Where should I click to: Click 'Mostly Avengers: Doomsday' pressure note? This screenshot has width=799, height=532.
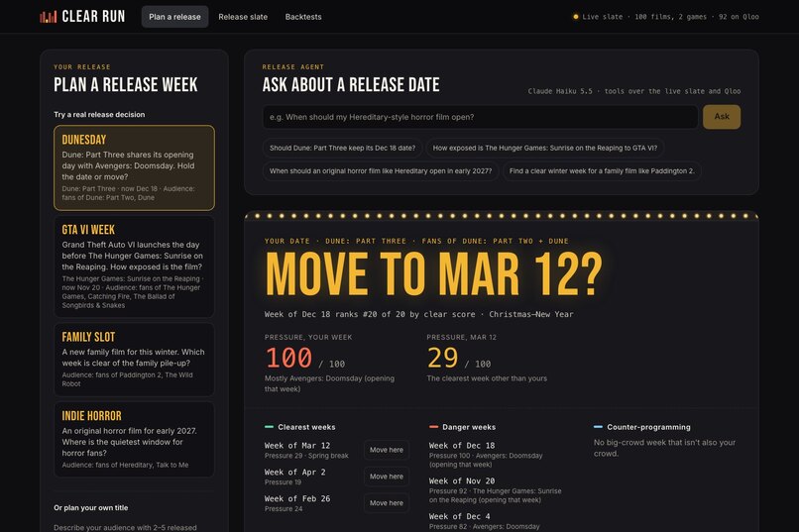click(329, 383)
